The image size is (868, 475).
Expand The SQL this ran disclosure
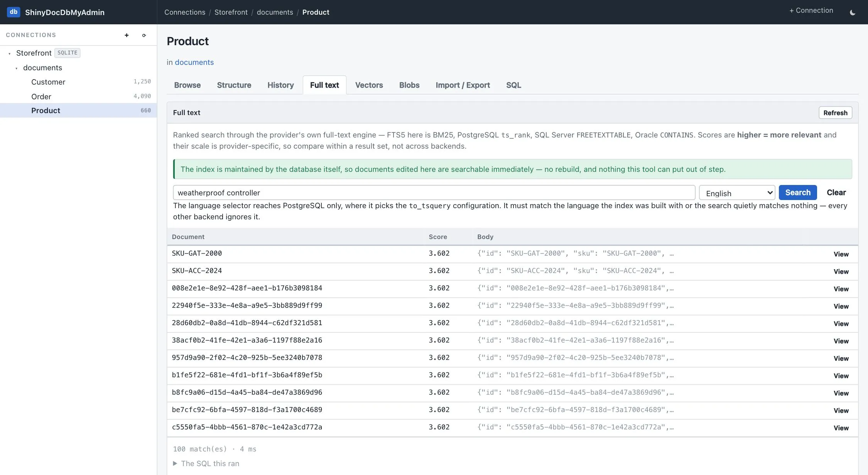point(206,463)
